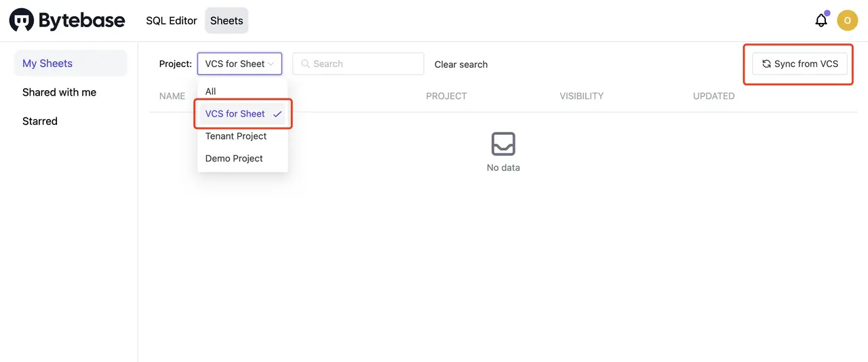Click the Clear search link
The height and width of the screenshot is (362, 868).
pos(461,64)
